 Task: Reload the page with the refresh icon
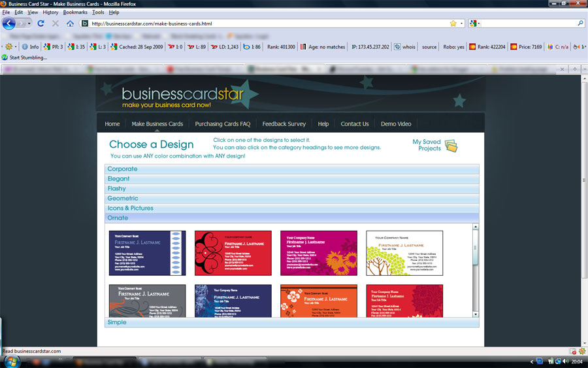tap(41, 24)
